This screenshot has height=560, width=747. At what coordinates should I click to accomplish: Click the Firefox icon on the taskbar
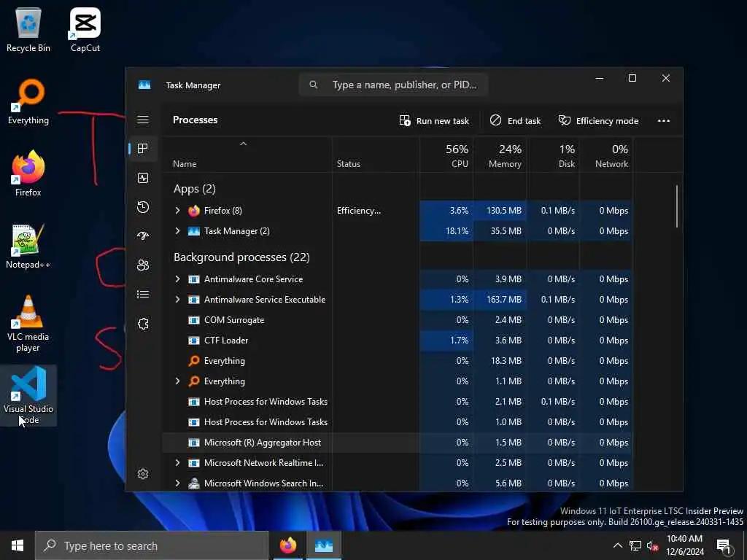(287, 545)
